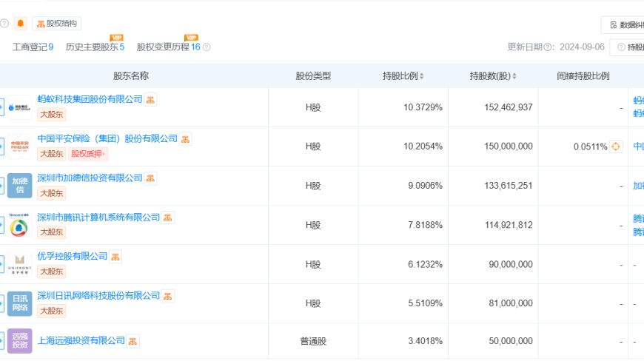Expand the 深圳日讯网络科技 row with its left arrow
Image resolution: width=644 pixels, height=364 pixels.
[x=1, y=303]
